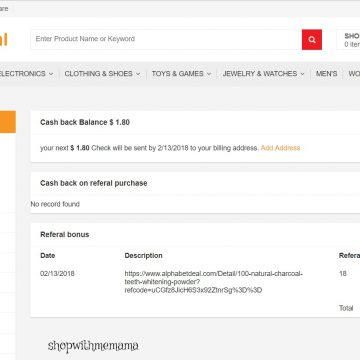Click the 02/13/2018 date cell
Image resolution: width=360 pixels, height=360 pixels.
coord(57,274)
